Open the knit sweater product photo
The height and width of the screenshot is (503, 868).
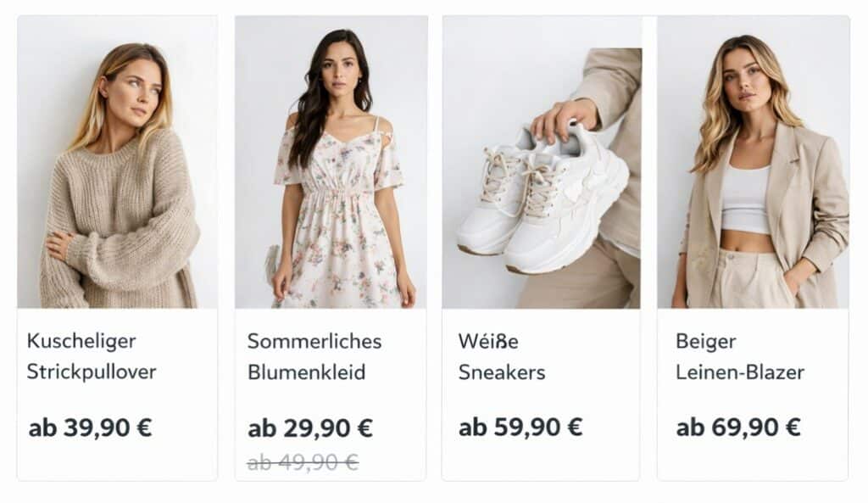(117, 162)
